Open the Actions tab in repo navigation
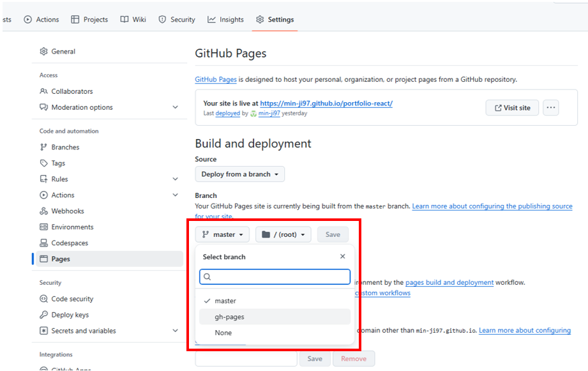Image resolution: width=588 pixels, height=371 pixels. tap(41, 20)
